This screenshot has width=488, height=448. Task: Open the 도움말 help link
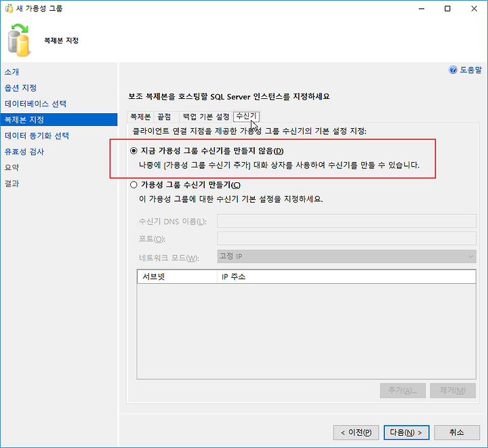[x=470, y=70]
